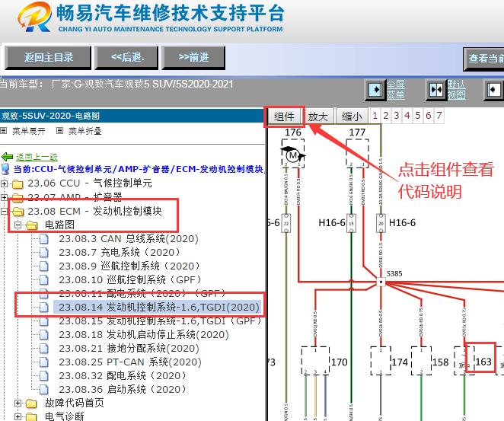Click the computer icon beside the current path
504x421 pixels.
5,169
